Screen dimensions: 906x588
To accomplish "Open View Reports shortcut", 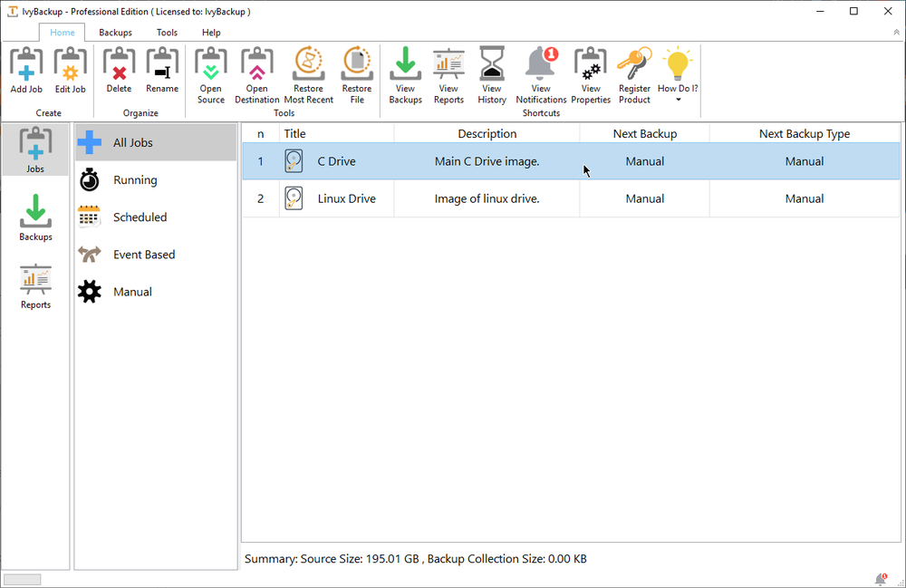I will click(449, 76).
